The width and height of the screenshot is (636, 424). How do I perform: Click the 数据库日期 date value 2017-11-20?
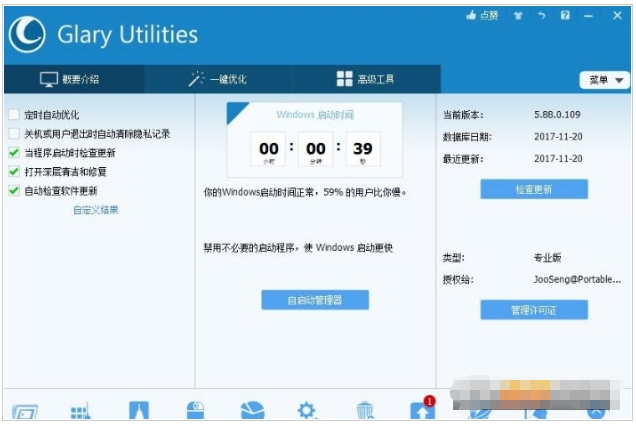point(558,137)
